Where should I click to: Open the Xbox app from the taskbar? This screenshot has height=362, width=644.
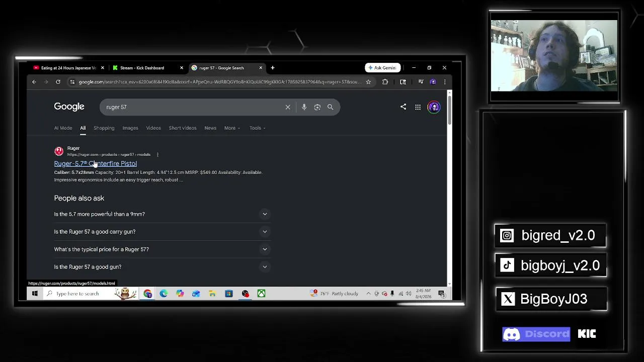tap(261, 294)
